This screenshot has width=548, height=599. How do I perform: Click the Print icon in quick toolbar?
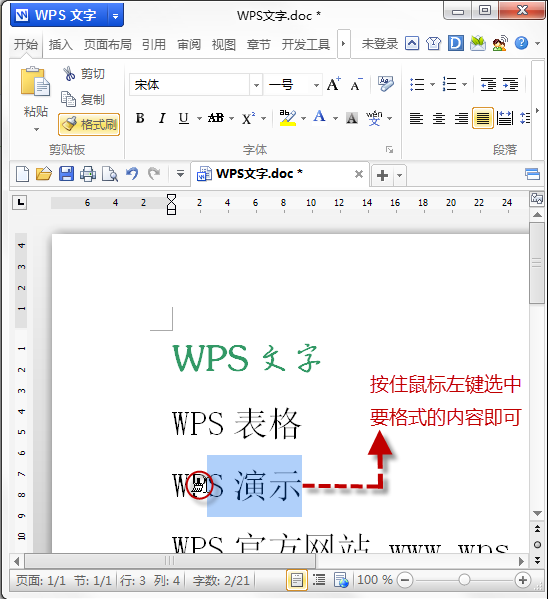[x=88, y=174]
